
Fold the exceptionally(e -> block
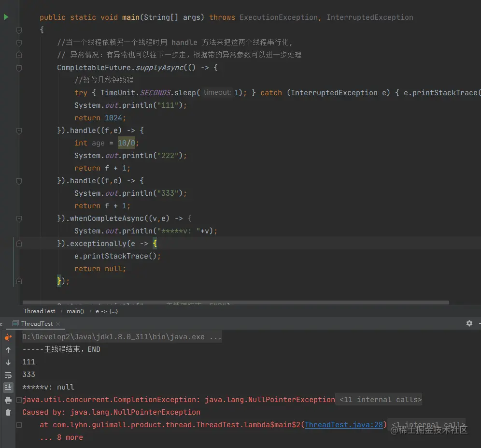(19, 244)
